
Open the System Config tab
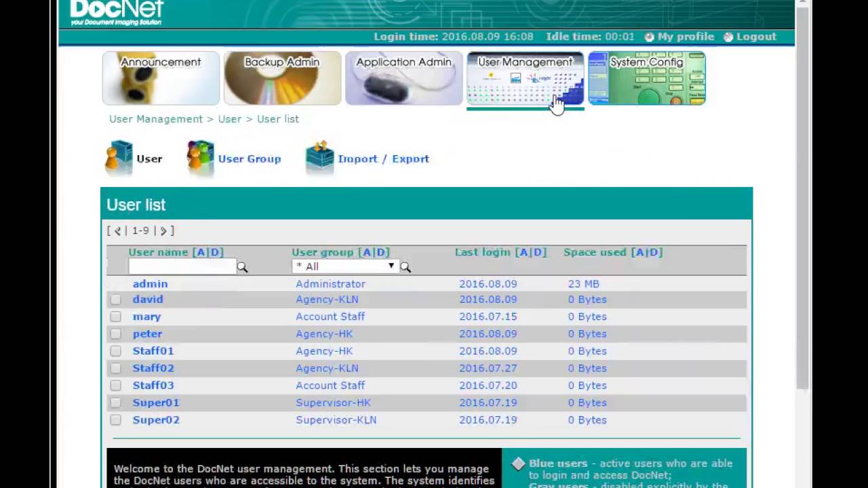coord(646,78)
